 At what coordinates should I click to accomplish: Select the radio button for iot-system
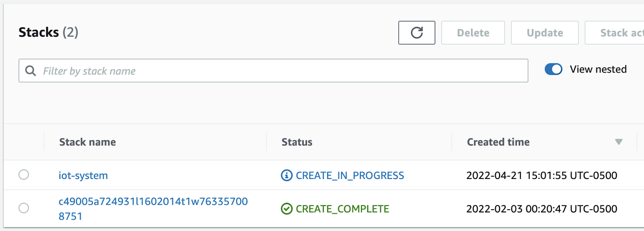click(24, 175)
